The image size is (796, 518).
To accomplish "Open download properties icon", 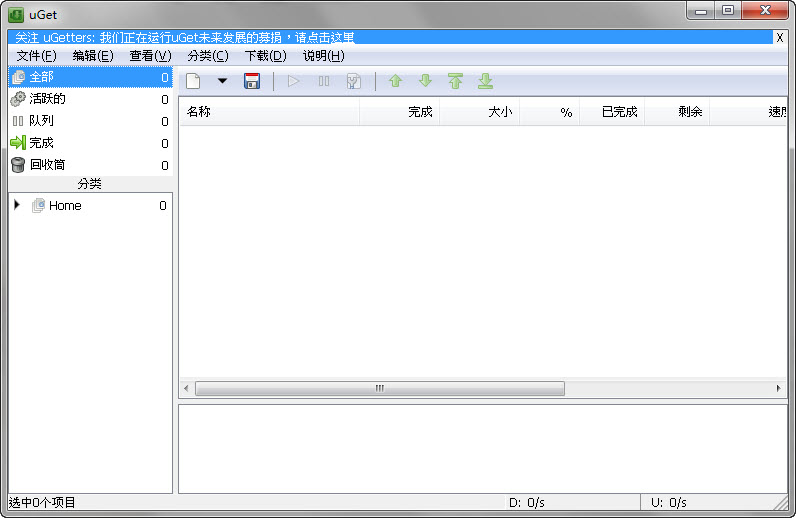I will pyautogui.click(x=354, y=81).
